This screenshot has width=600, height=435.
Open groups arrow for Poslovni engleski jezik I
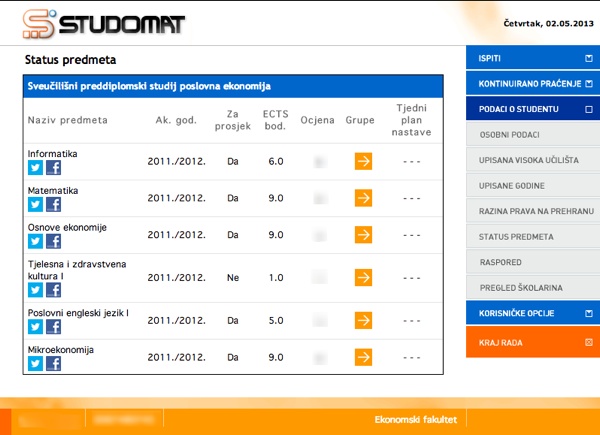[363, 320]
